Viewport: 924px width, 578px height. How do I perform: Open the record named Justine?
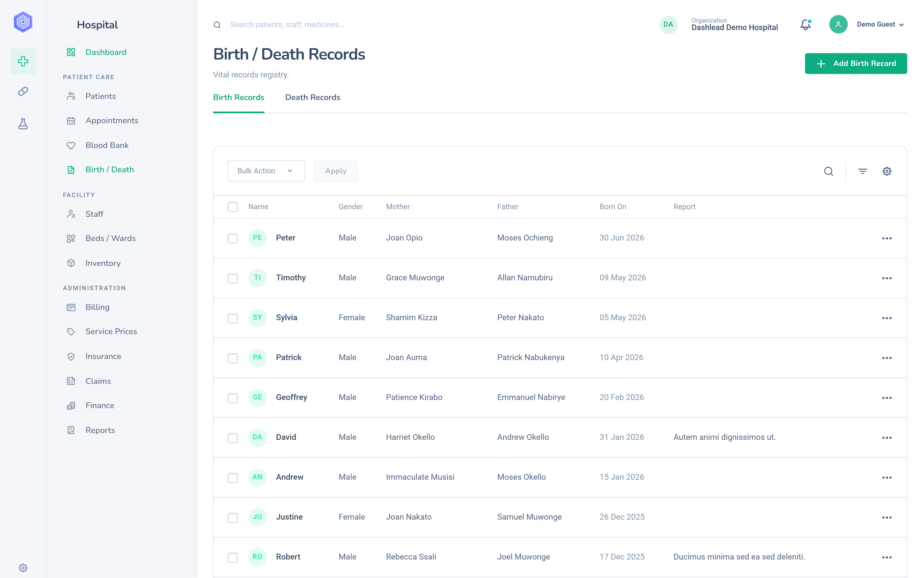pyautogui.click(x=289, y=517)
